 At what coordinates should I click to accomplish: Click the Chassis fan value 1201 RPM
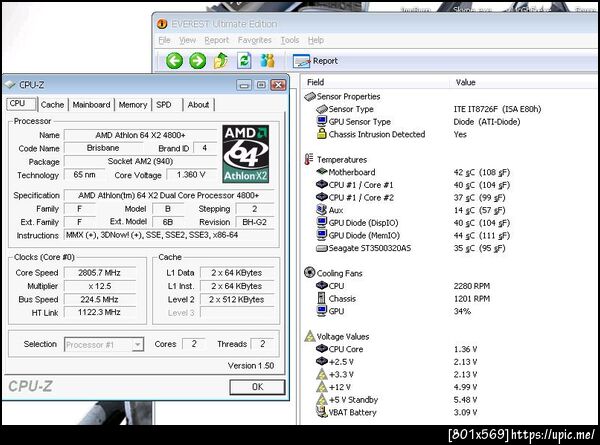click(472, 298)
